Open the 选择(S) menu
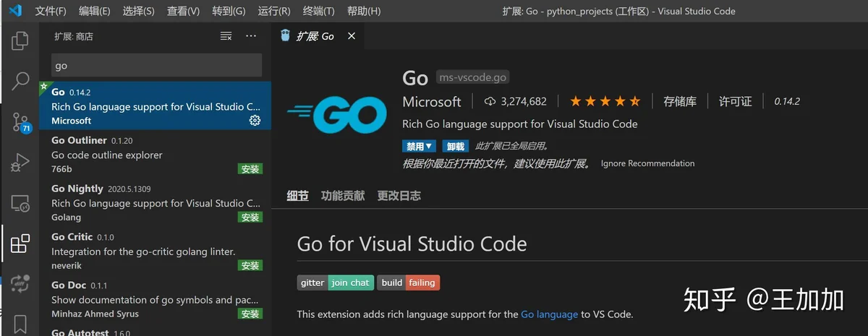The width and height of the screenshot is (868, 336). pos(139,11)
